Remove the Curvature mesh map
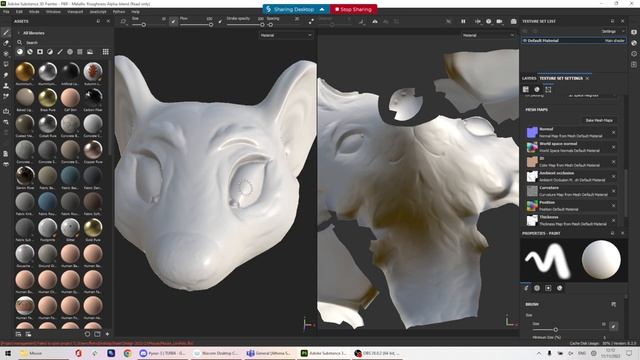 point(613,191)
